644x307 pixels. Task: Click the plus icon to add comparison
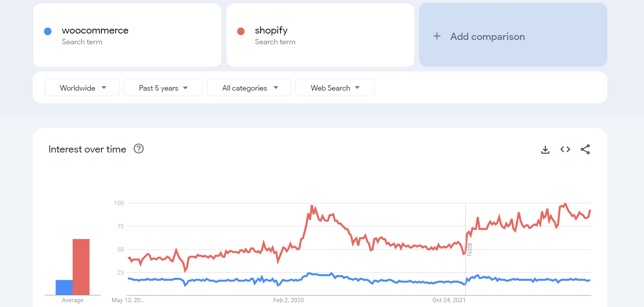click(437, 36)
